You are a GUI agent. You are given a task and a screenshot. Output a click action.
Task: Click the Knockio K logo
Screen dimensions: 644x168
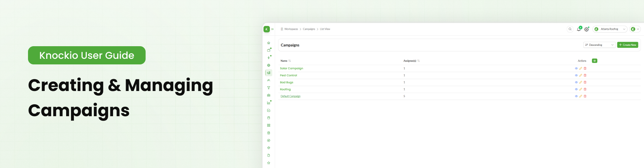tap(267, 29)
